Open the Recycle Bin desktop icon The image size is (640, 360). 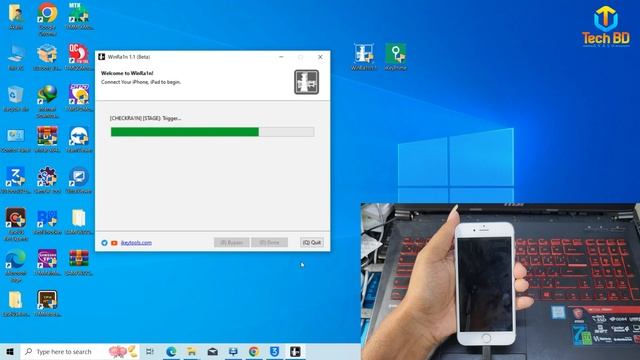(x=16, y=98)
